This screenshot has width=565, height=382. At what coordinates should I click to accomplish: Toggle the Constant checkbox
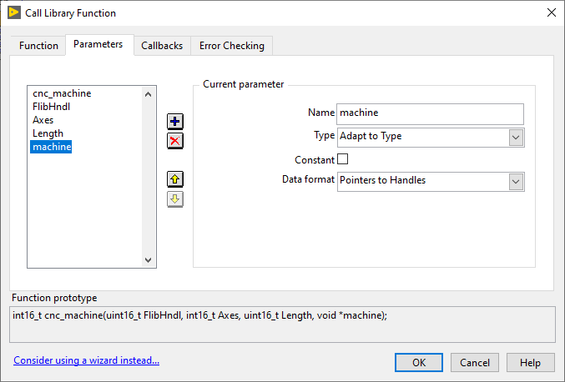point(342,159)
